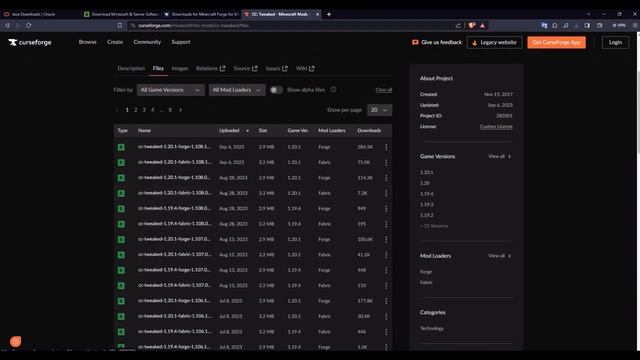
Task: Open the Wiki external link tab
Action: (305, 69)
